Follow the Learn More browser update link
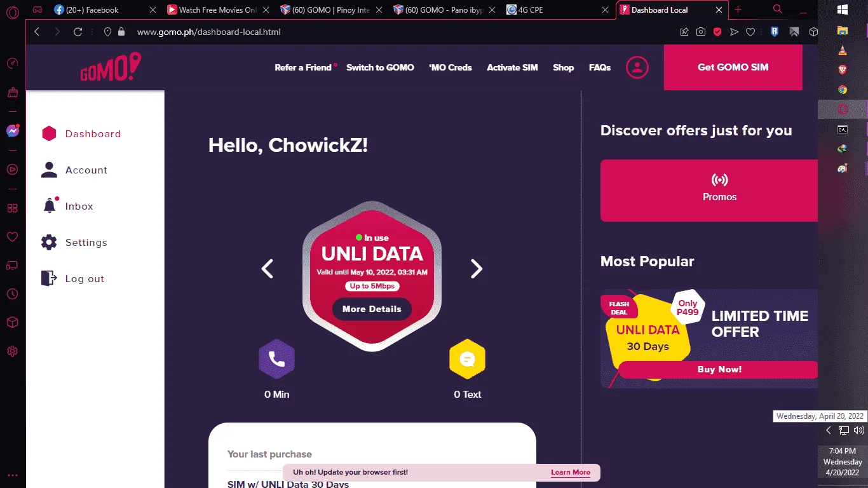Image resolution: width=868 pixels, height=488 pixels. click(571, 473)
